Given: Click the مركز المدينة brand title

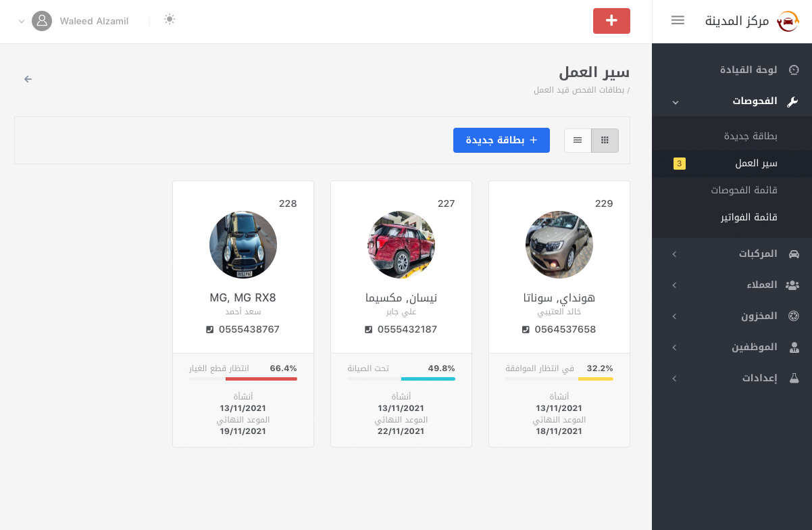Looking at the screenshot, I should coord(737,21).
